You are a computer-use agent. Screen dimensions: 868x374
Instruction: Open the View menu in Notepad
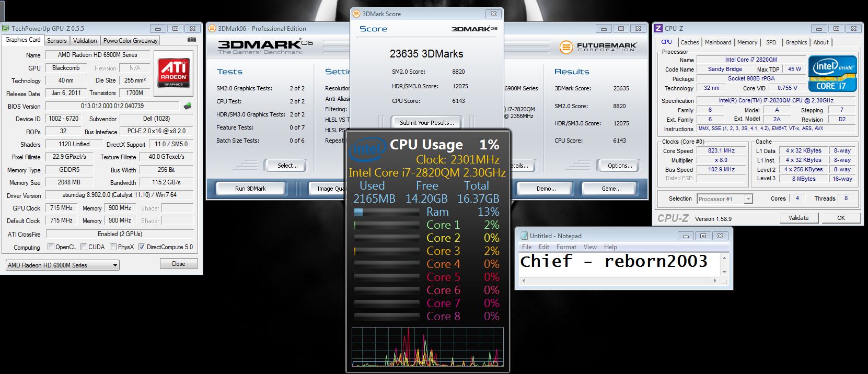point(590,247)
